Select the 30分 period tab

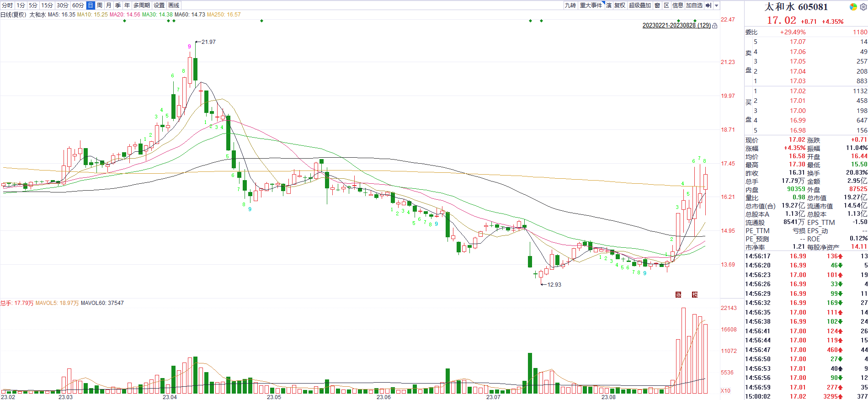click(63, 5)
